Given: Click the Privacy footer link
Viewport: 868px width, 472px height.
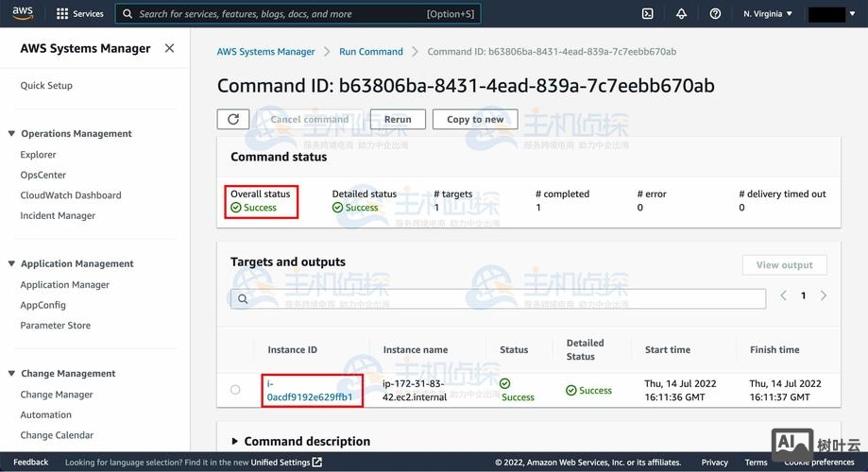Looking at the screenshot, I should click(715, 462).
